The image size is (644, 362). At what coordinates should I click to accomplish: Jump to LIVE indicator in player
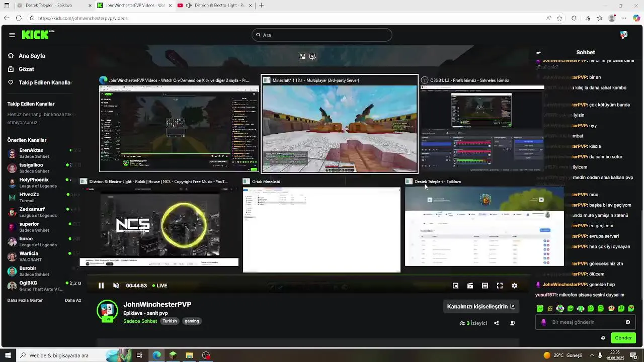pyautogui.click(x=160, y=286)
